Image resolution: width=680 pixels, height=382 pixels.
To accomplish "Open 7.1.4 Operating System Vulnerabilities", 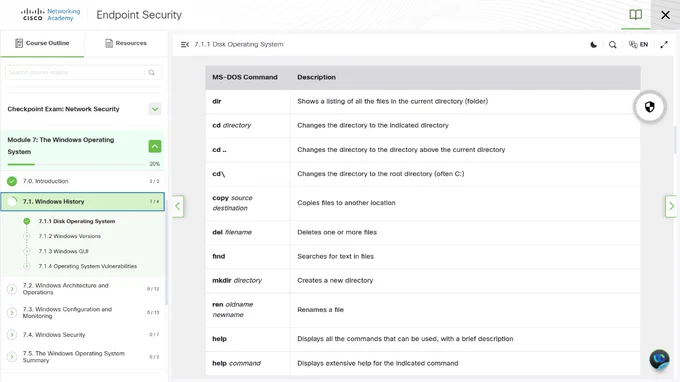I will tap(88, 266).
